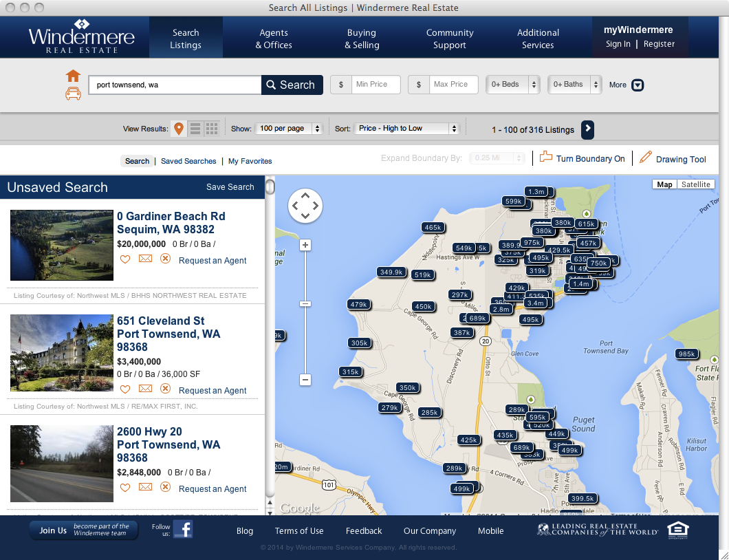
Task: Open the Terms of Use footer link
Action: tap(299, 530)
